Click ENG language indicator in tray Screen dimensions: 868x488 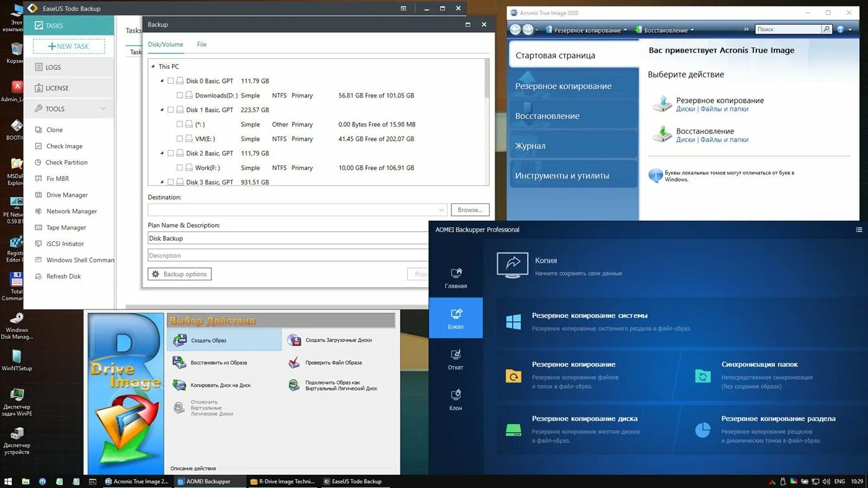839,481
